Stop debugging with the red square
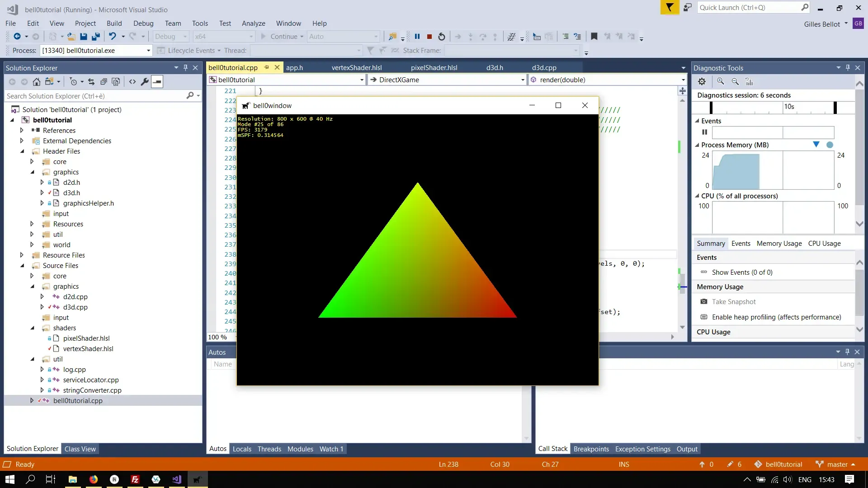 click(x=429, y=37)
